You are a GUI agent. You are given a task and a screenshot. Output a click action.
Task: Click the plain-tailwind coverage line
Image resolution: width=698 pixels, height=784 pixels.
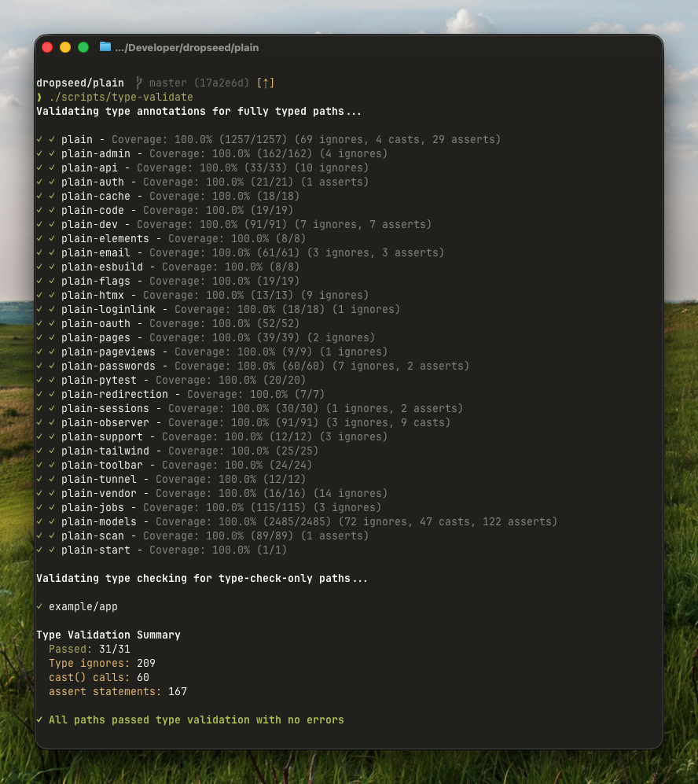[186, 451]
